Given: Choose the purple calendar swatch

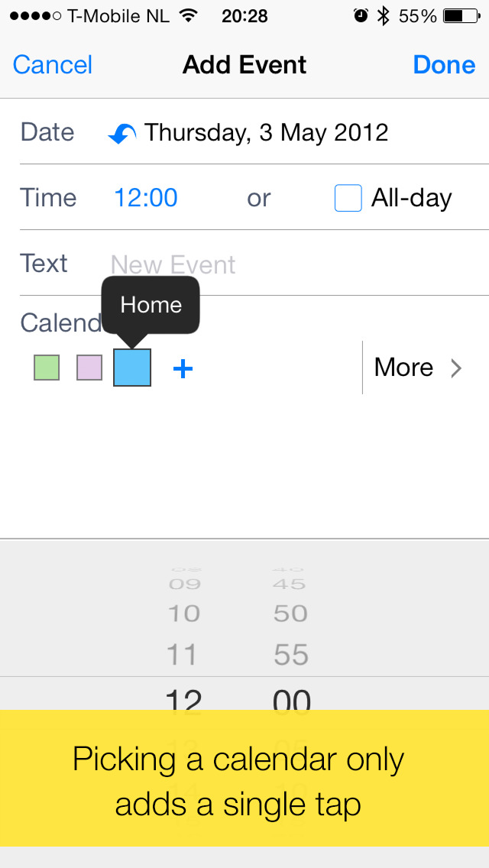Looking at the screenshot, I should click(x=89, y=368).
